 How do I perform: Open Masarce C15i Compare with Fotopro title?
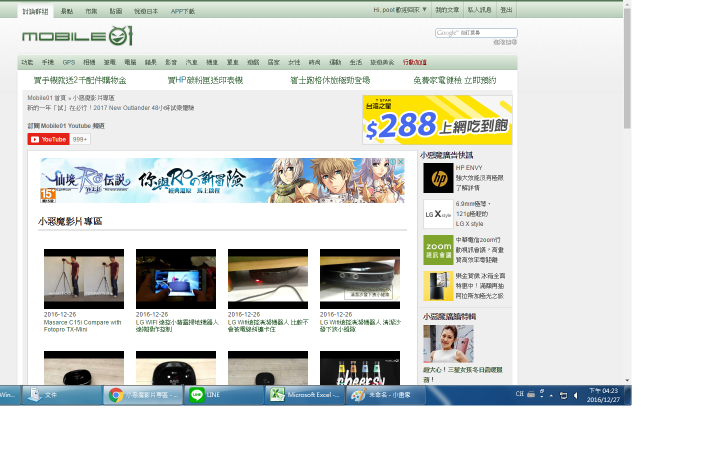(x=83, y=326)
